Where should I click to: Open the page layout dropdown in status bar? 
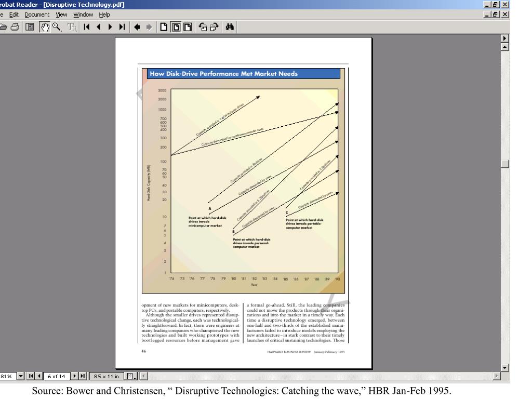131,376
